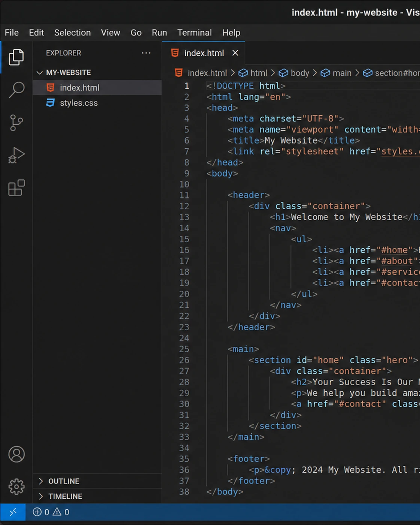Select styles.css in the Explorer tree
The image size is (420, 525).
pos(97,103)
